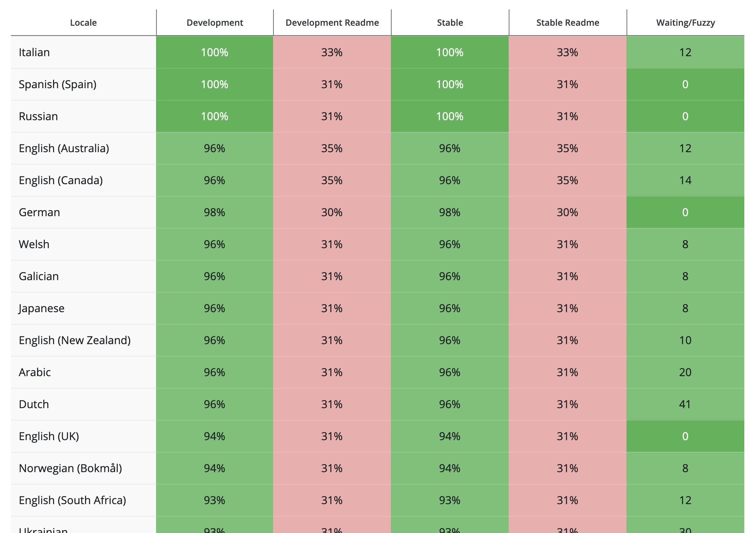This screenshot has width=756, height=533.
Task: Sort by the Waiting/Fuzzy column header
Action: [x=685, y=23]
